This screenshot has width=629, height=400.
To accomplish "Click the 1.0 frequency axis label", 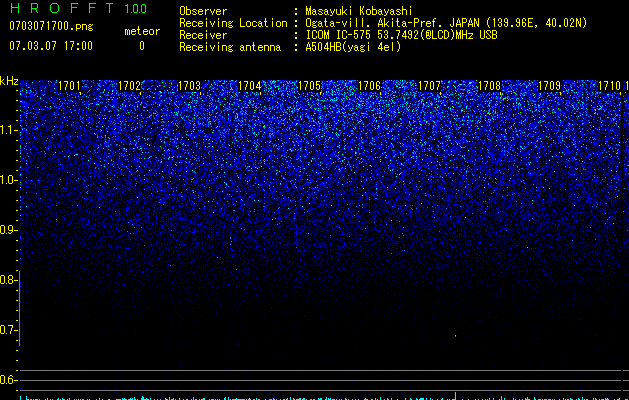I will [x=8, y=180].
